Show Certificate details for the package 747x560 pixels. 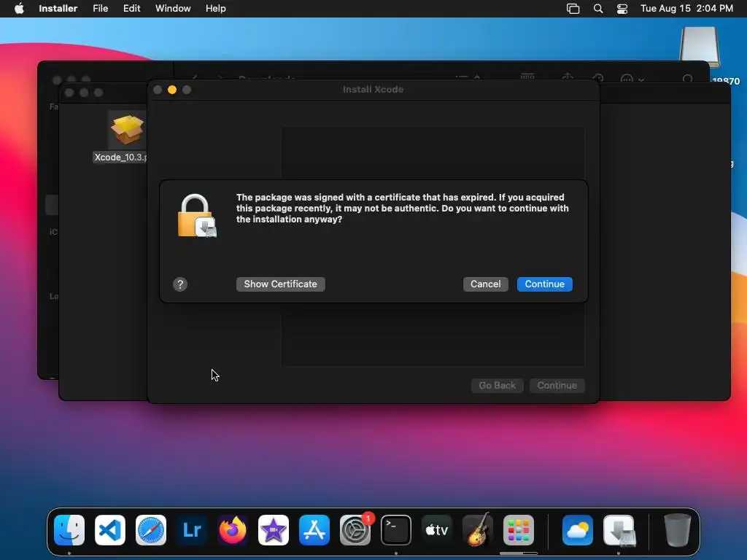(x=281, y=284)
